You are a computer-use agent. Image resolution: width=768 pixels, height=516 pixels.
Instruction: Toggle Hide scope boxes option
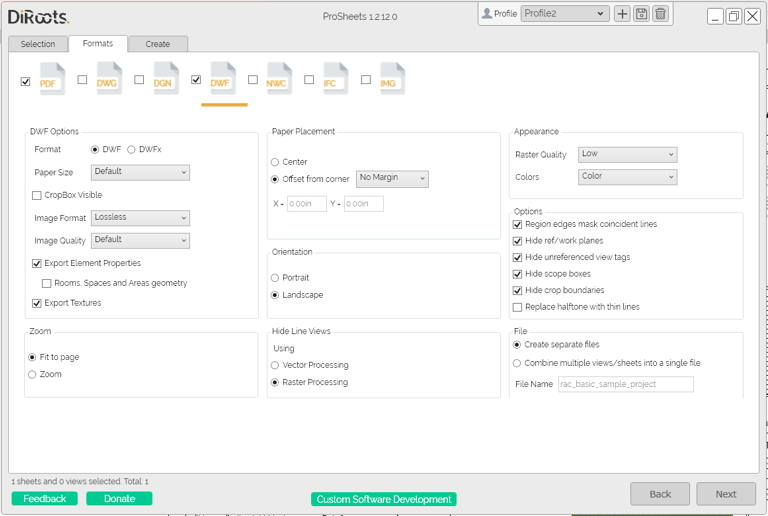point(517,274)
